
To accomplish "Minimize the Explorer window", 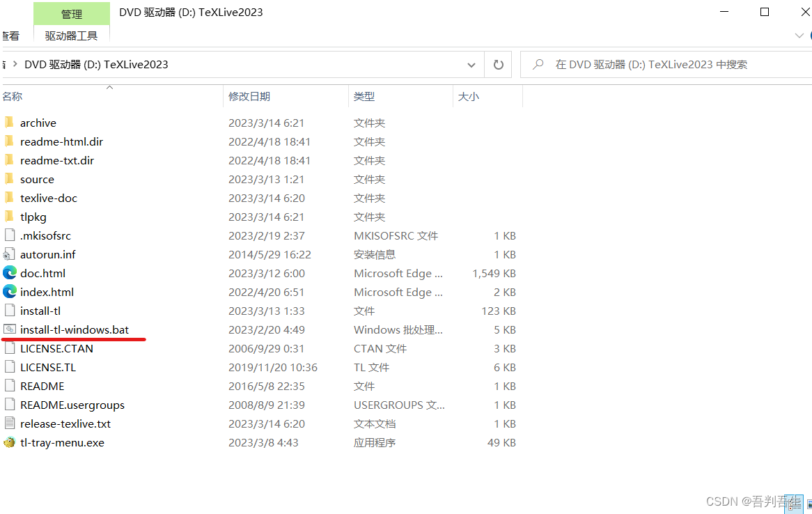I will (724, 12).
